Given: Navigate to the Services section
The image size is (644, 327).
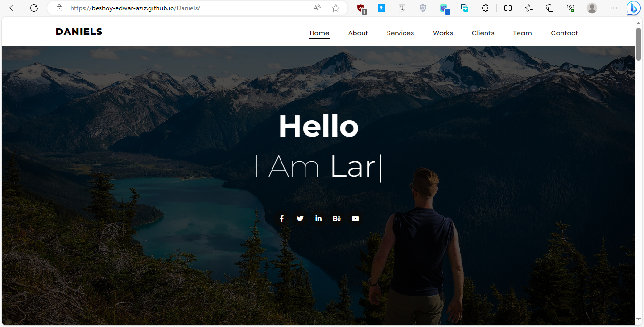Looking at the screenshot, I should (x=400, y=33).
